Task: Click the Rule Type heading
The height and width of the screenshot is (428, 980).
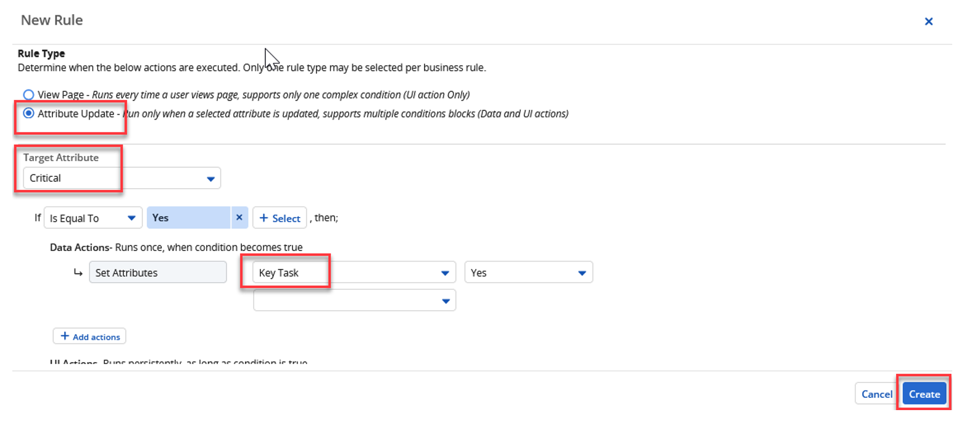Action: pos(41,54)
